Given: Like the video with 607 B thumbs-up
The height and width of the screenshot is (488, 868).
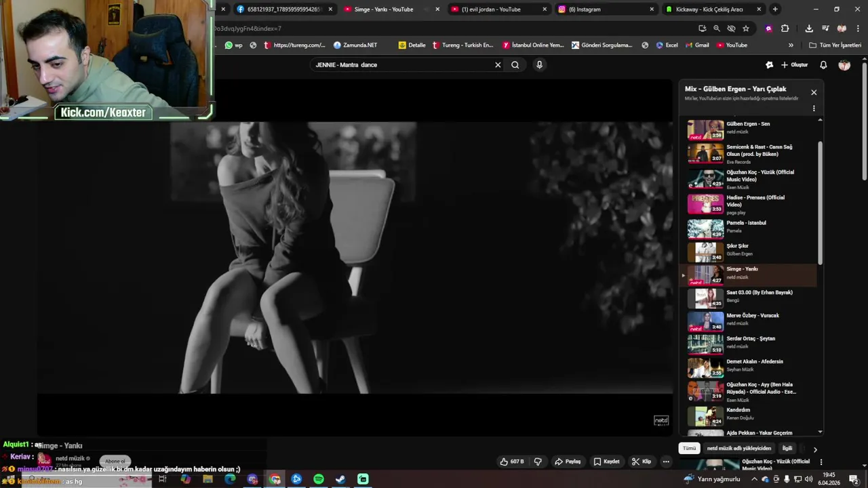Looking at the screenshot, I should pos(512,462).
